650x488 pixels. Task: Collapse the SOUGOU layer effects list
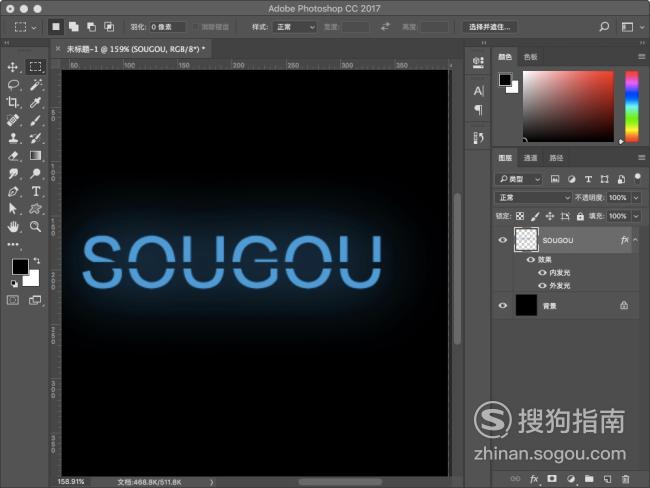click(635, 240)
